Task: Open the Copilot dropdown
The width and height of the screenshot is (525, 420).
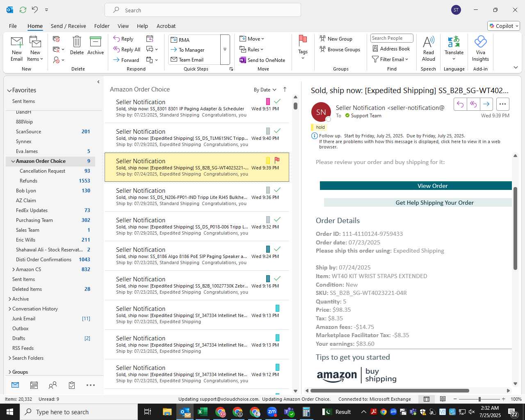Action: 504,26
